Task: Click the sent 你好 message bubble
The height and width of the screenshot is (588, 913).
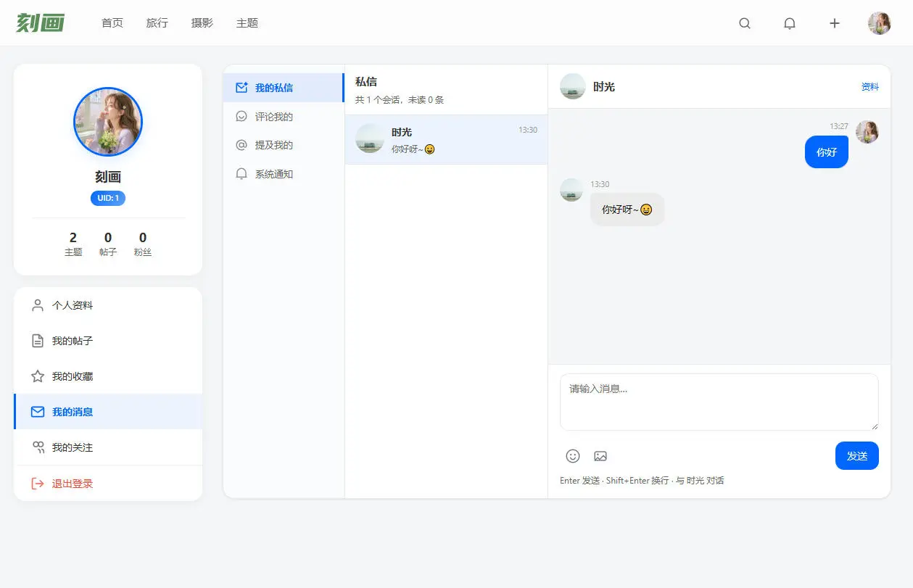Action: point(827,152)
